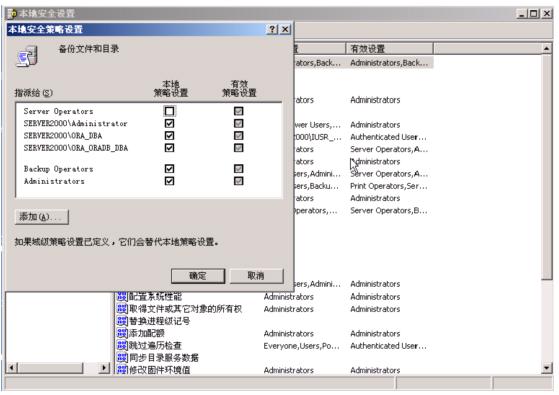Image resolution: width=559 pixels, height=395 pixels.
Task: Click effective policy checkbox for SERVER2000\ORA_ORADB_DBA
Action: tap(239, 148)
